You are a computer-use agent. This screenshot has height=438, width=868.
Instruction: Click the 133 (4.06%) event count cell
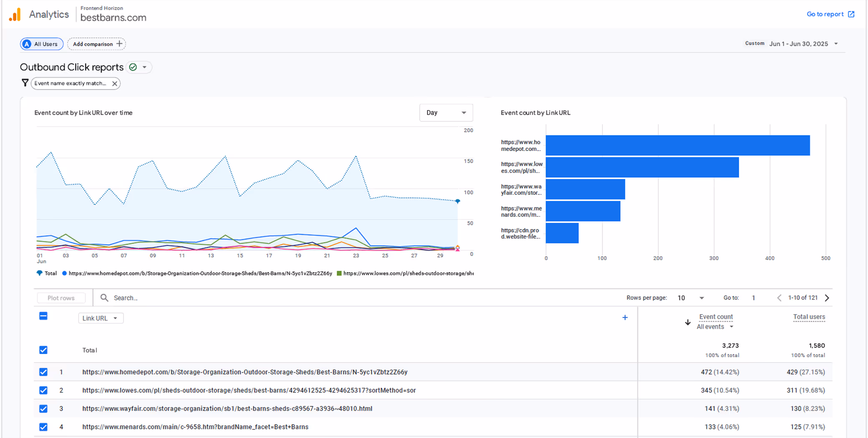pos(722,427)
